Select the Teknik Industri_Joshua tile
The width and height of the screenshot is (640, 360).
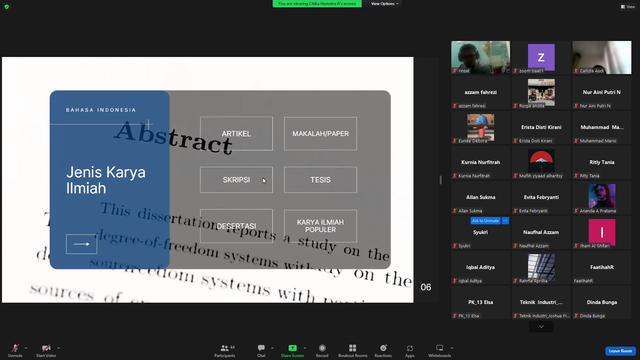tap(541, 303)
